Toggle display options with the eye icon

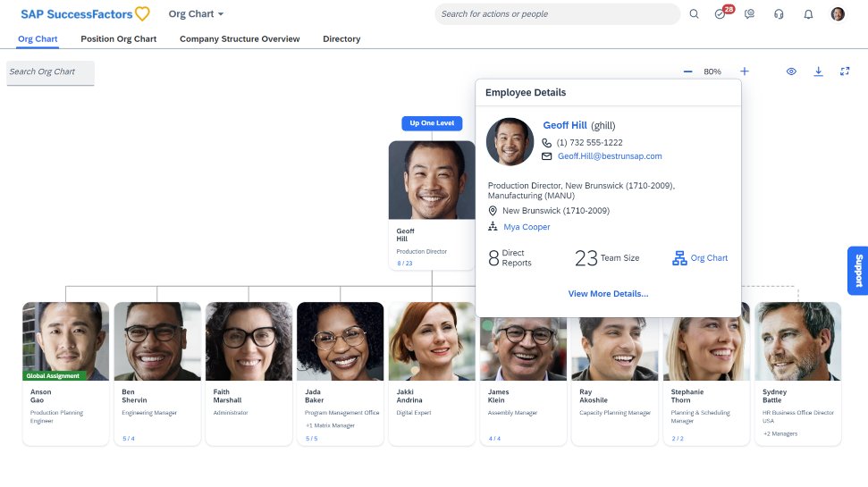791,71
